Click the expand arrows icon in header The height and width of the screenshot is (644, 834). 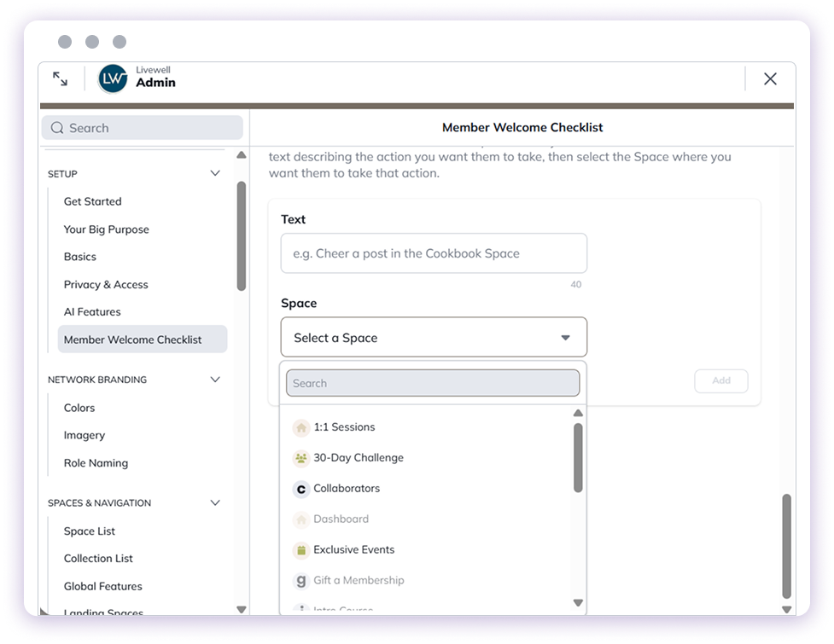(x=59, y=78)
